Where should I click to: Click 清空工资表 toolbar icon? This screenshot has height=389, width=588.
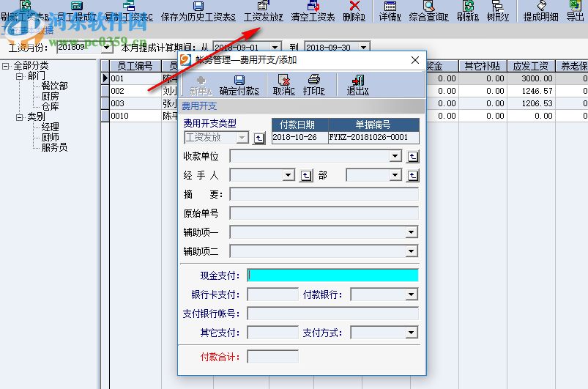coord(313,5)
